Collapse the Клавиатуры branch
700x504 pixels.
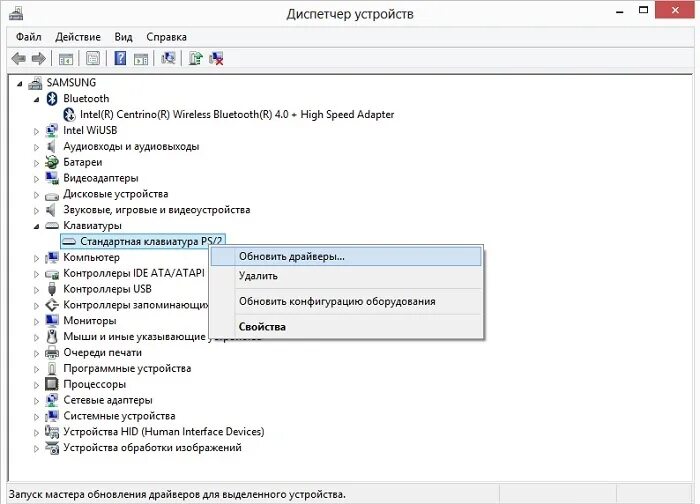[x=37, y=227]
